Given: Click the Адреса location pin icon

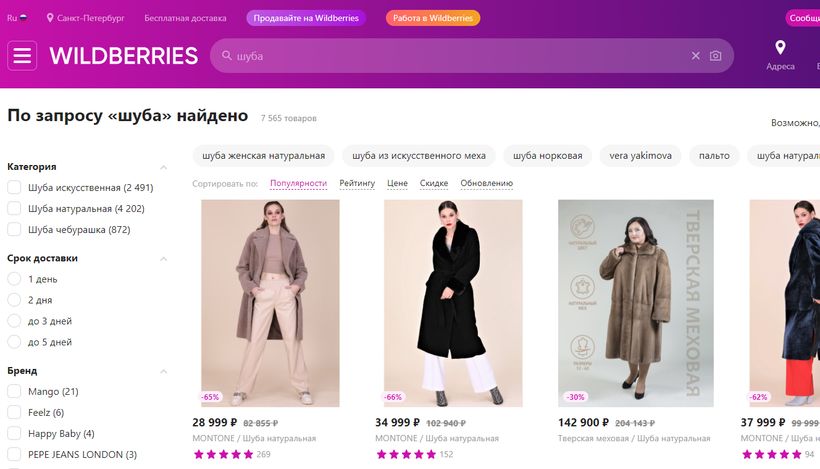Looking at the screenshot, I should pyautogui.click(x=780, y=47).
